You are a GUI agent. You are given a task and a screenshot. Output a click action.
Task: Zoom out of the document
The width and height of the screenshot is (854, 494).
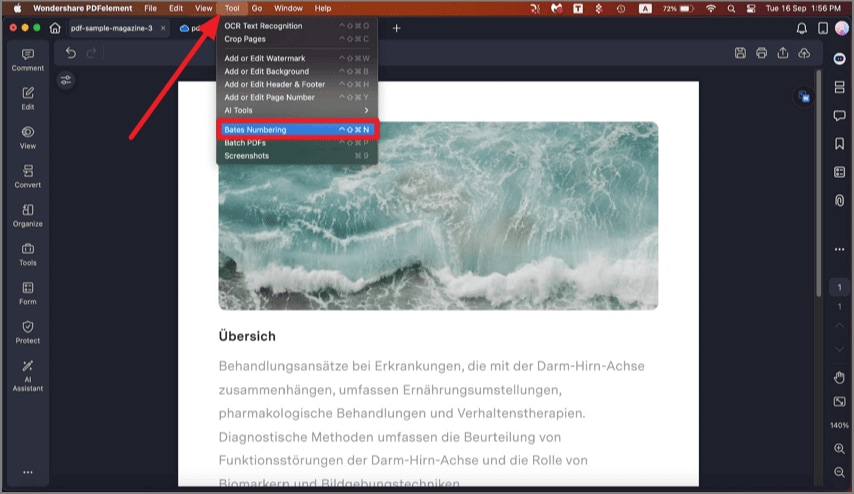pos(839,472)
